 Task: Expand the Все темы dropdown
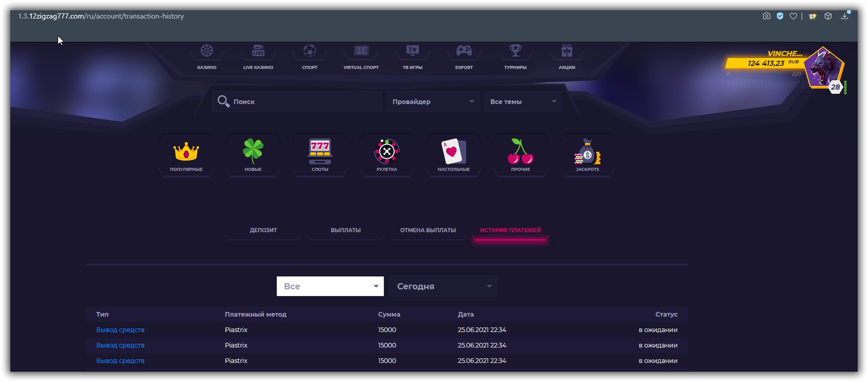(x=523, y=101)
